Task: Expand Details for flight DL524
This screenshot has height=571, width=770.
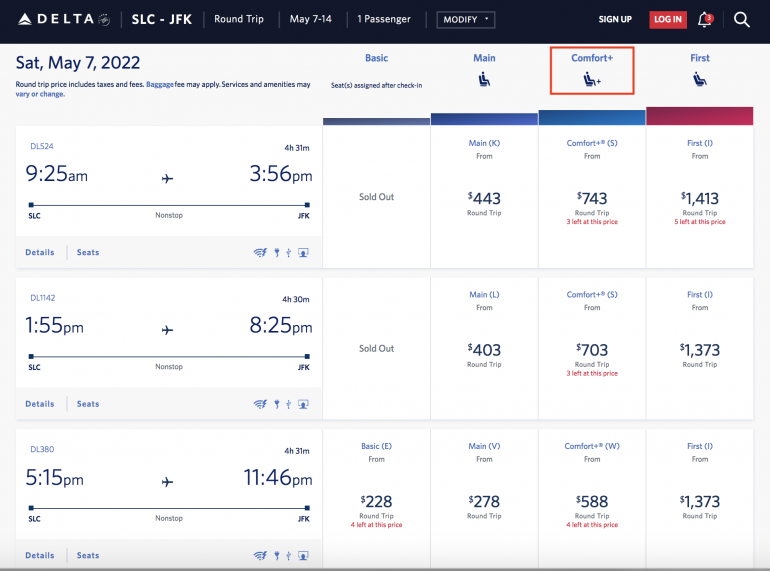Action: 40,253
